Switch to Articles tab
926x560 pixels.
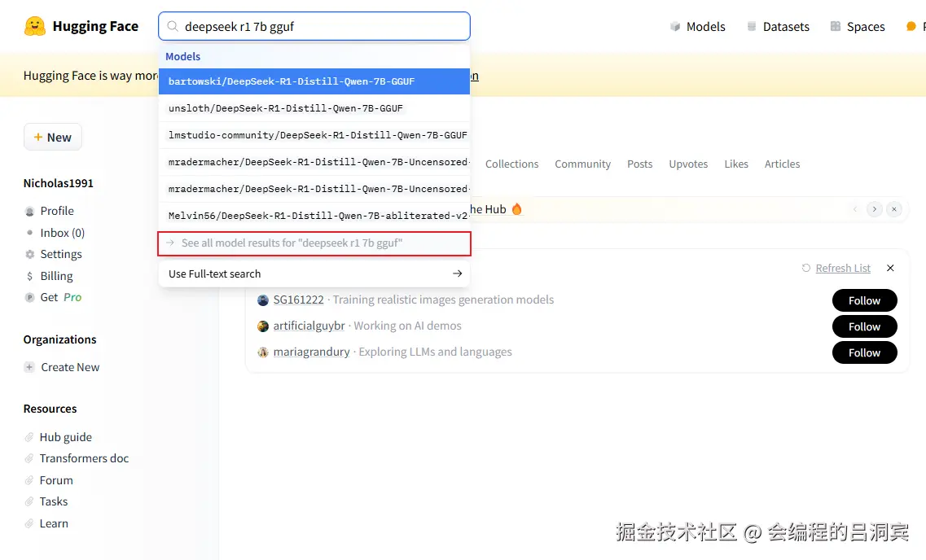point(782,164)
